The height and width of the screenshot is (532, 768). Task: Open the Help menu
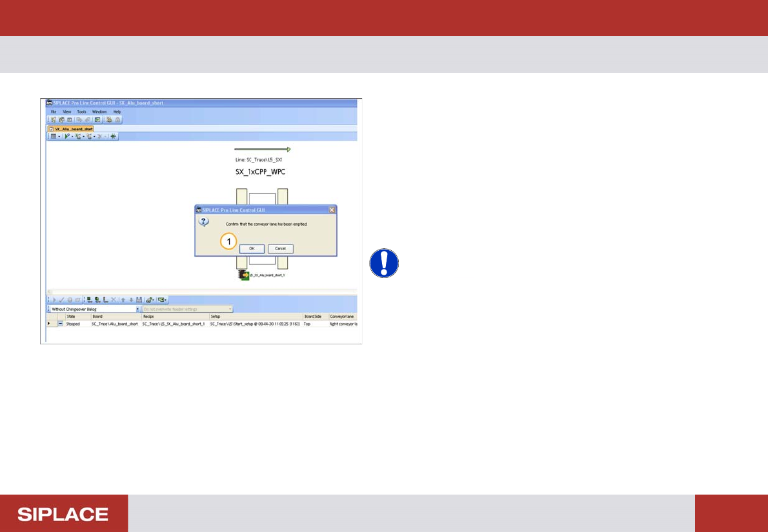pyautogui.click(x=117, y=112)
